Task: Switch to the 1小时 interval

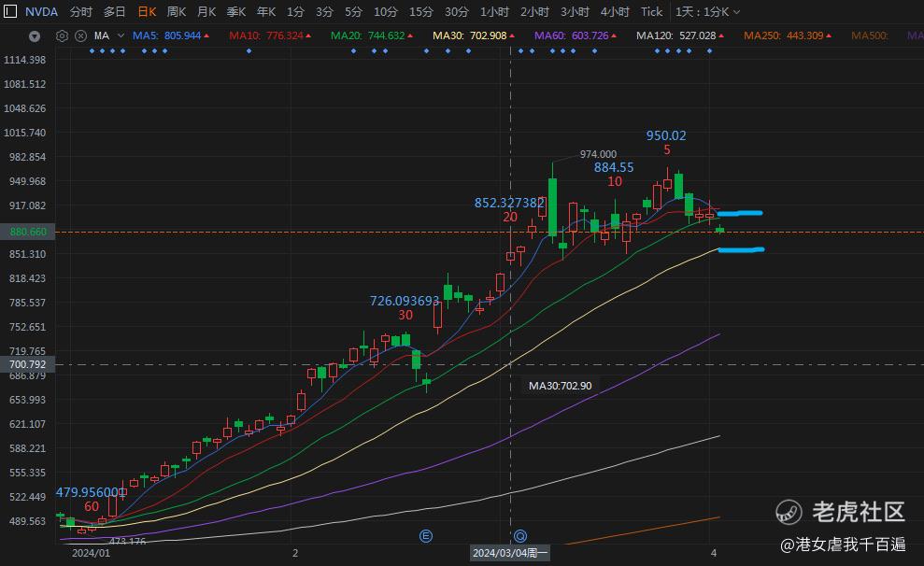Action: (494, 12)
